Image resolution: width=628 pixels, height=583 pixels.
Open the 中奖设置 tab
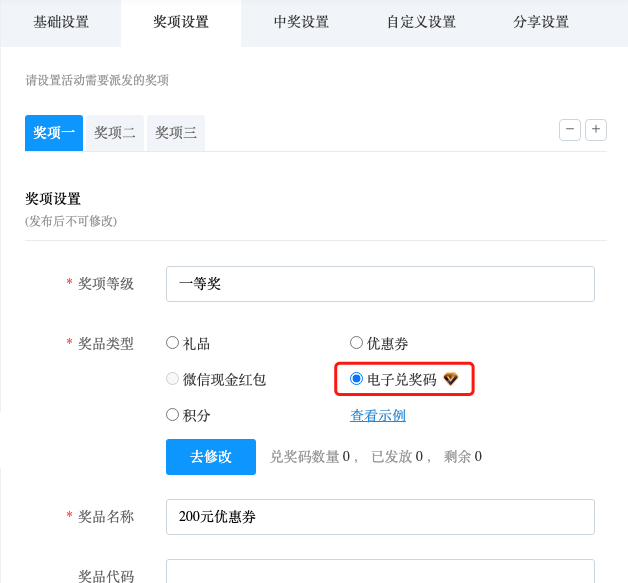[301, 22]
